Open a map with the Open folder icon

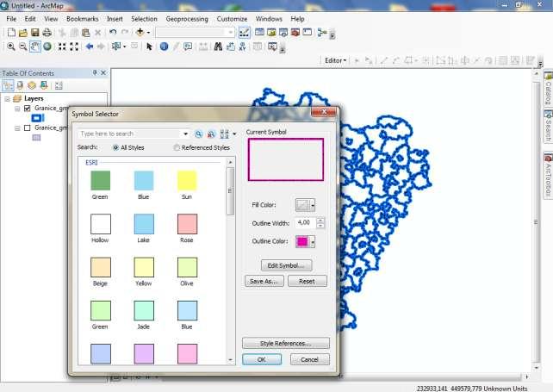click(x=23, y=33)
